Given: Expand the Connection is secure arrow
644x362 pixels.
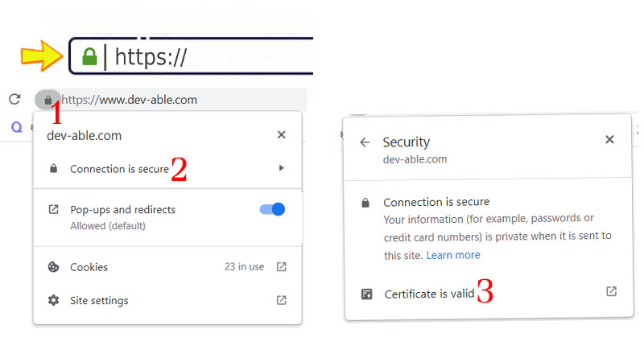Looking at the screenshot, I should pos(281,168).
